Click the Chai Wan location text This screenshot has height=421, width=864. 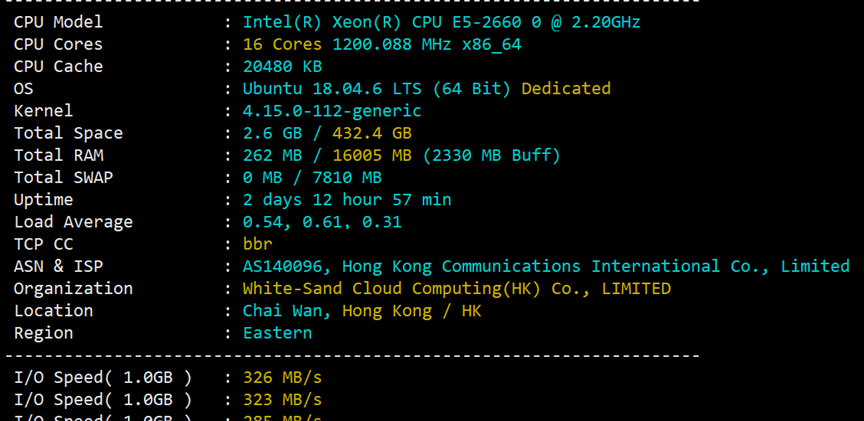pyautogui.click(x=287, y=311)
